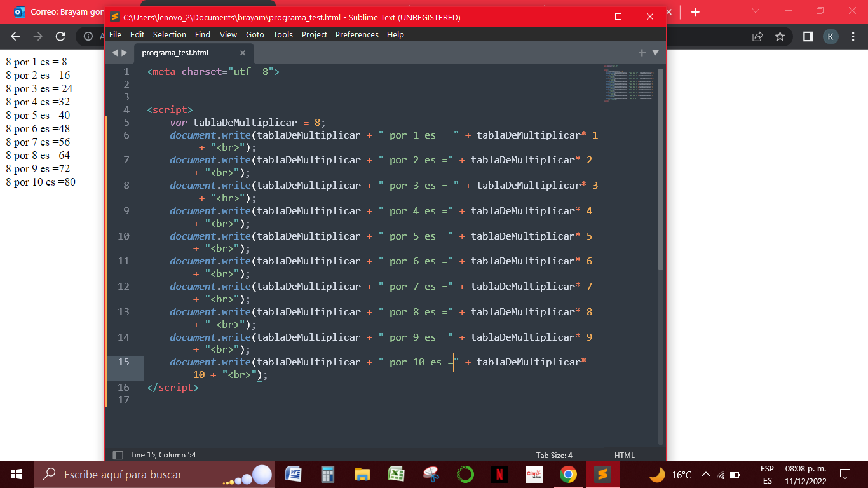Switch to Chrome from the taskbar

568,475
